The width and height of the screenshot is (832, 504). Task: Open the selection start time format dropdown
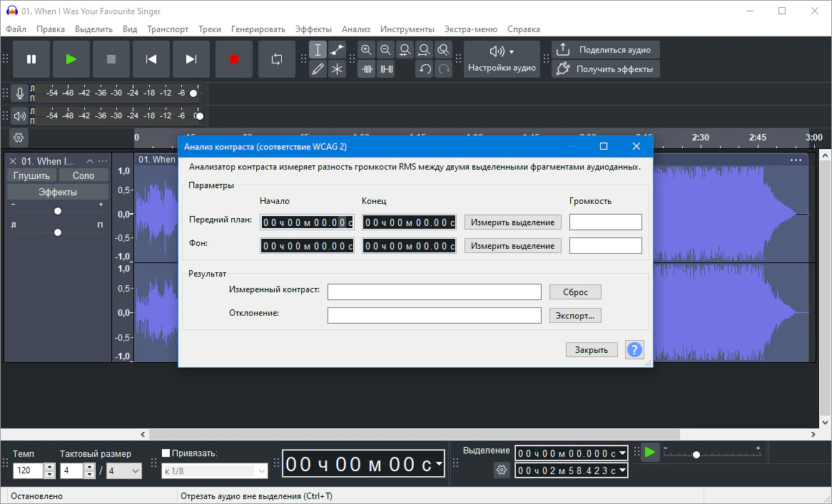pos(623,453)
